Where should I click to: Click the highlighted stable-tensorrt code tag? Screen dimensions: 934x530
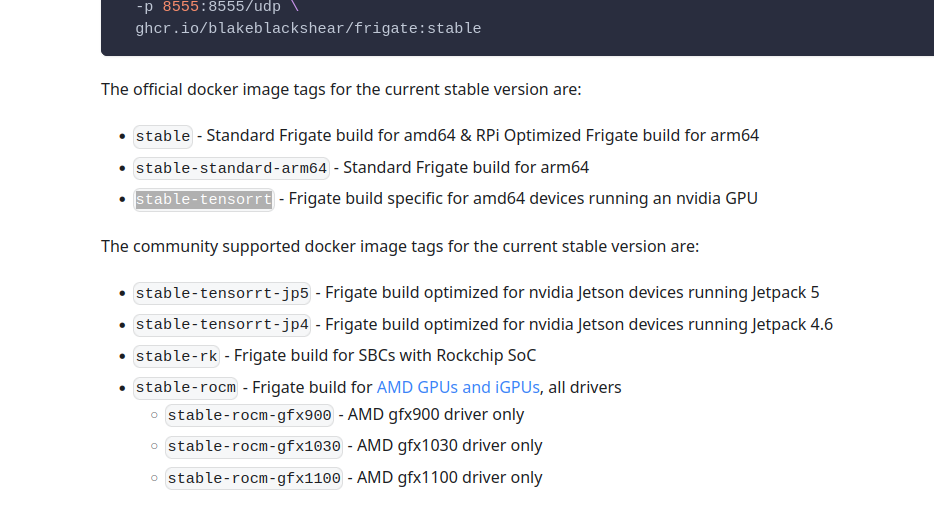[204, 199]
